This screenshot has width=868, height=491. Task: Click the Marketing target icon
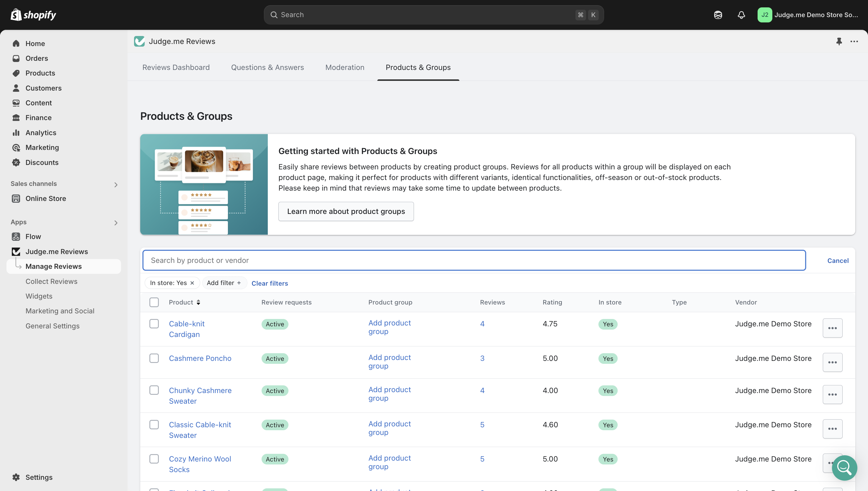(x=16, y=147)
